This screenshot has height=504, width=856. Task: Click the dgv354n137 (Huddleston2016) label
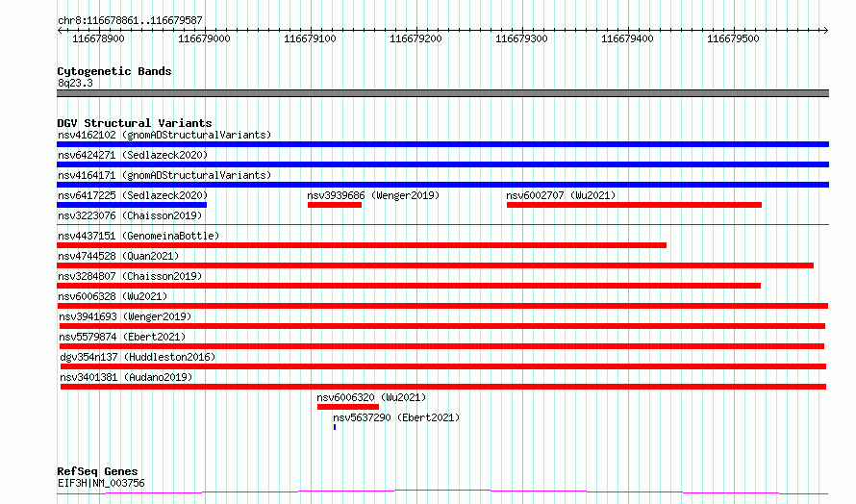click(138, 357)
